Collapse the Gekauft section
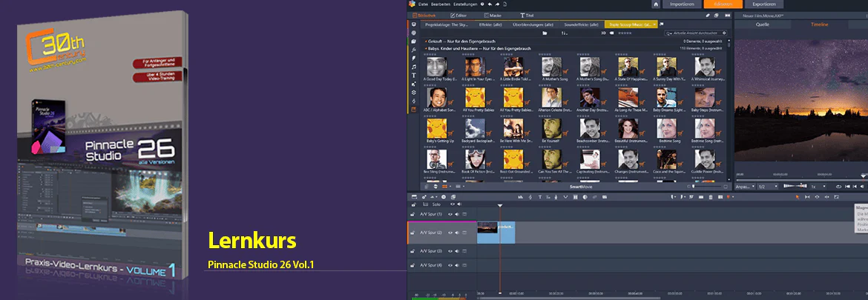 click(426, 41)
